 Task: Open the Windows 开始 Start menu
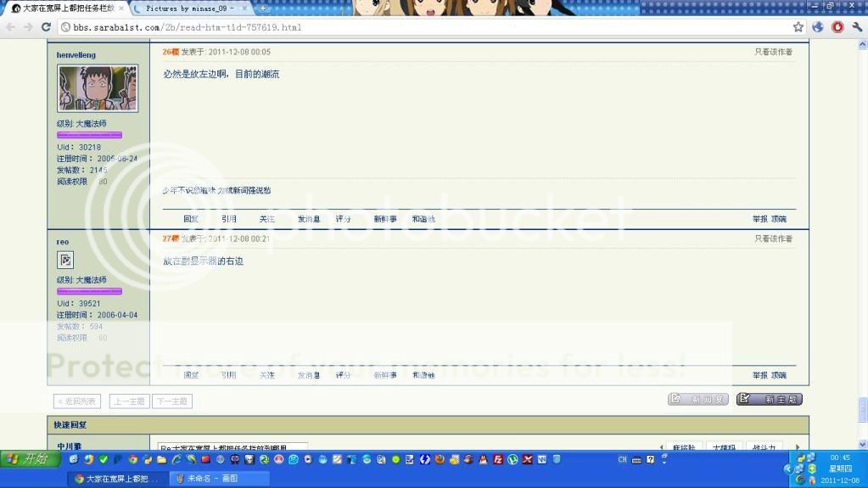(x=31, y=459)
